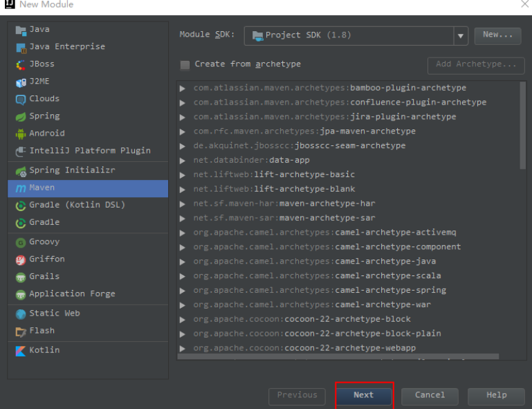The width and height of the screenshot is (532, 409).
Task: Select cocoon-22-archetype-block entry
Action: (302, 320)
